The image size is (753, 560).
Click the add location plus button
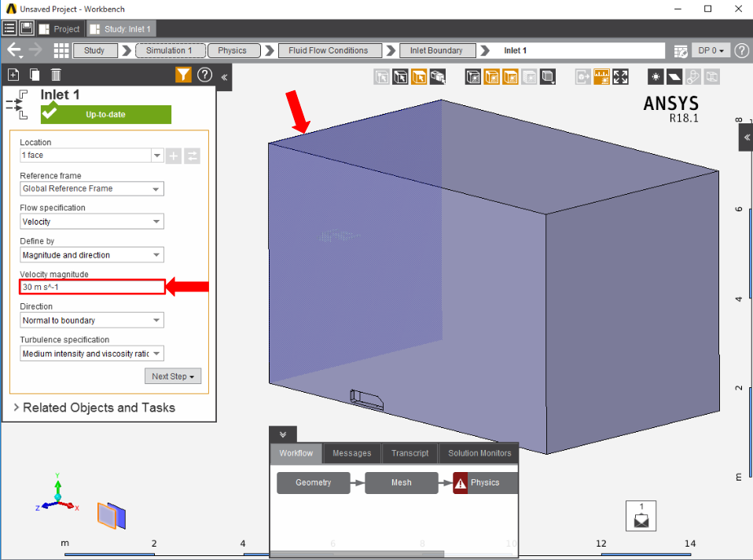click(174, 156)
